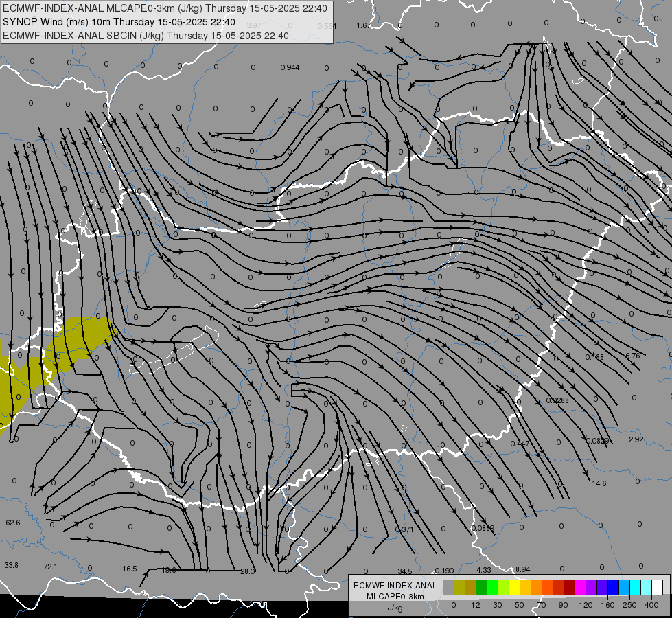Click the dark green legend swatch
Viewport: 672px width, 618px height.
click(x=482, y=587)
